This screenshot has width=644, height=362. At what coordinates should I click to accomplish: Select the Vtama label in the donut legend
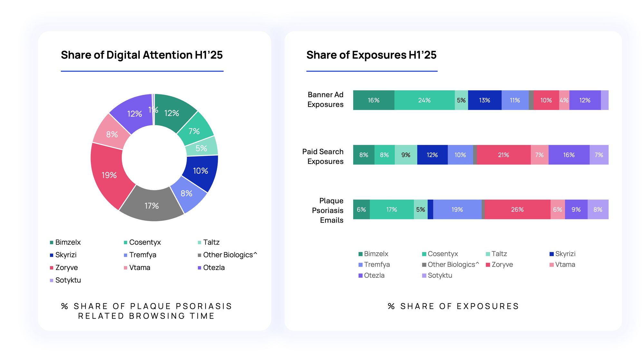click(140, 267)
